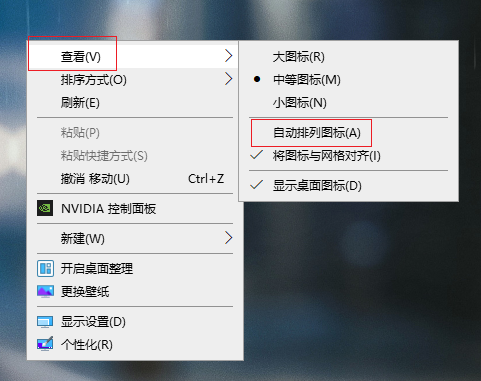Click the 更换壁纸 wallpaper icon
This screenshot has width=481, height=381.
(x=45, y=292)
